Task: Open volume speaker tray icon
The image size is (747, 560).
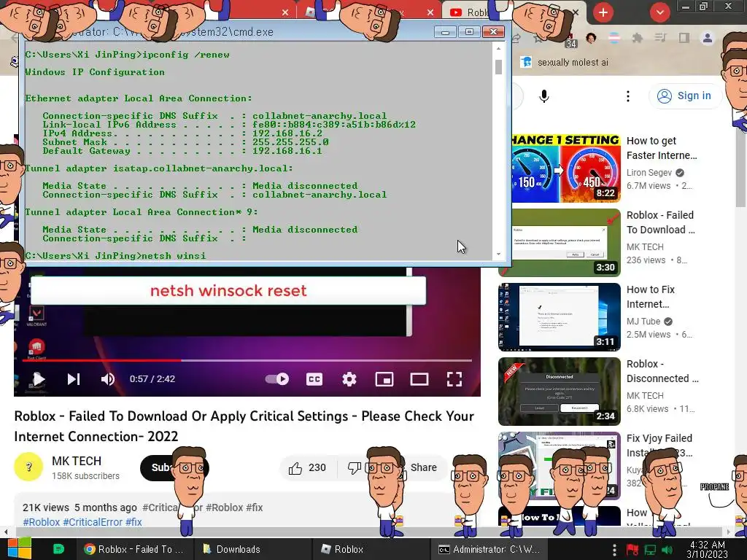Action: pos(667,550)
